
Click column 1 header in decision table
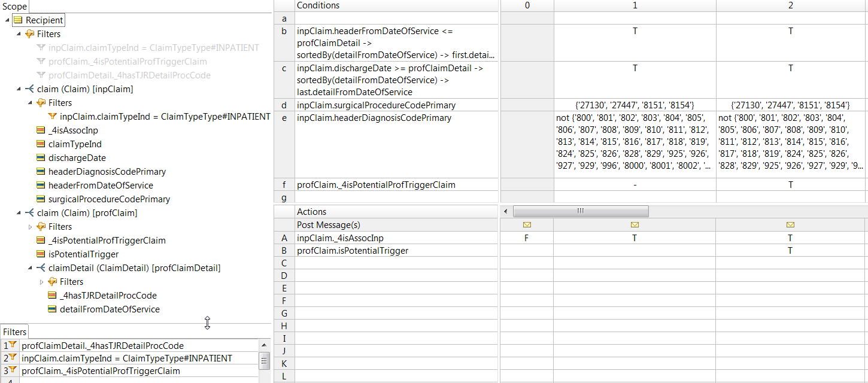(x=635, y=5)
